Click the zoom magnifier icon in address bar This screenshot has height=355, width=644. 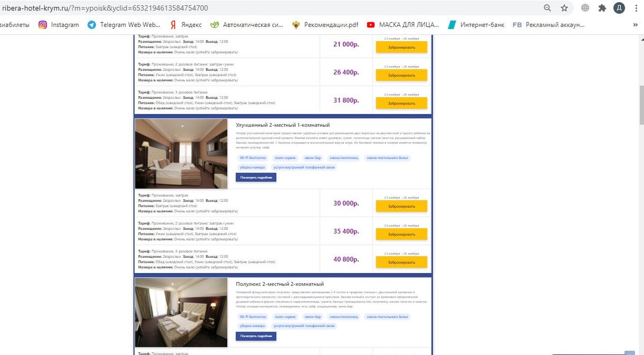click(547, 8)
